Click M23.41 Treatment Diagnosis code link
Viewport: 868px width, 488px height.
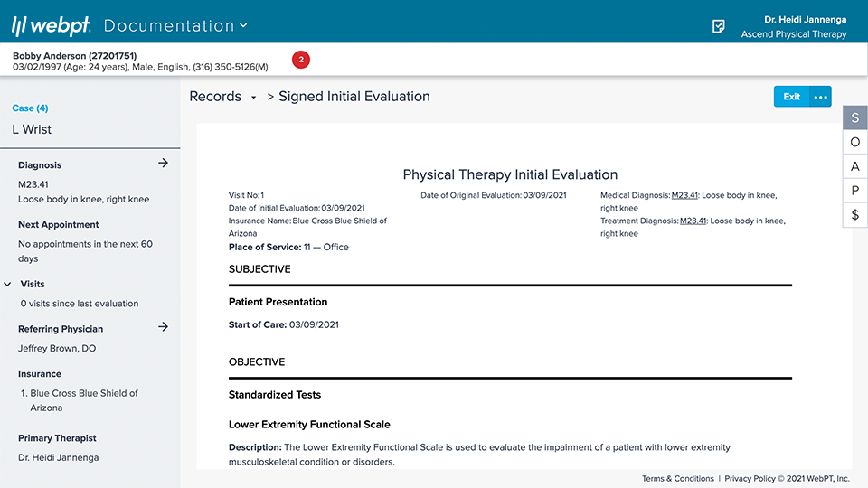pyautogui.click(x=693, y=221)
